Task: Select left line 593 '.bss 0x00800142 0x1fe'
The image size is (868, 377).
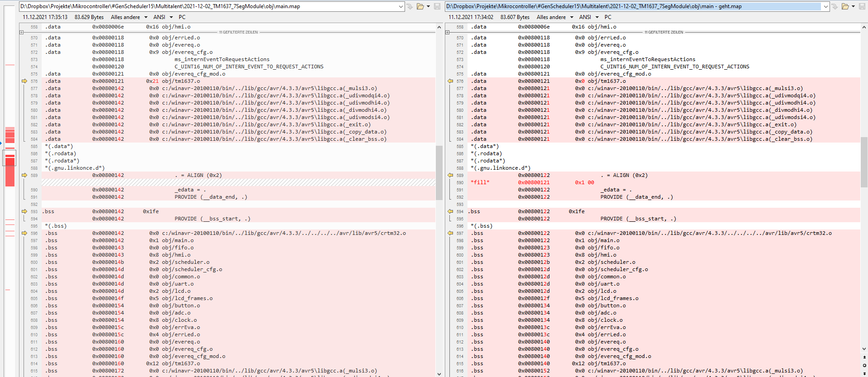Action: pyautogui.click(x=238, y=211)
